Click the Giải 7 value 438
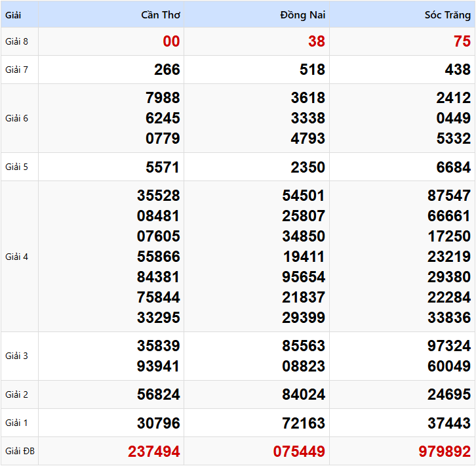This screenshot has height=466, width=476. click(458, 70)
